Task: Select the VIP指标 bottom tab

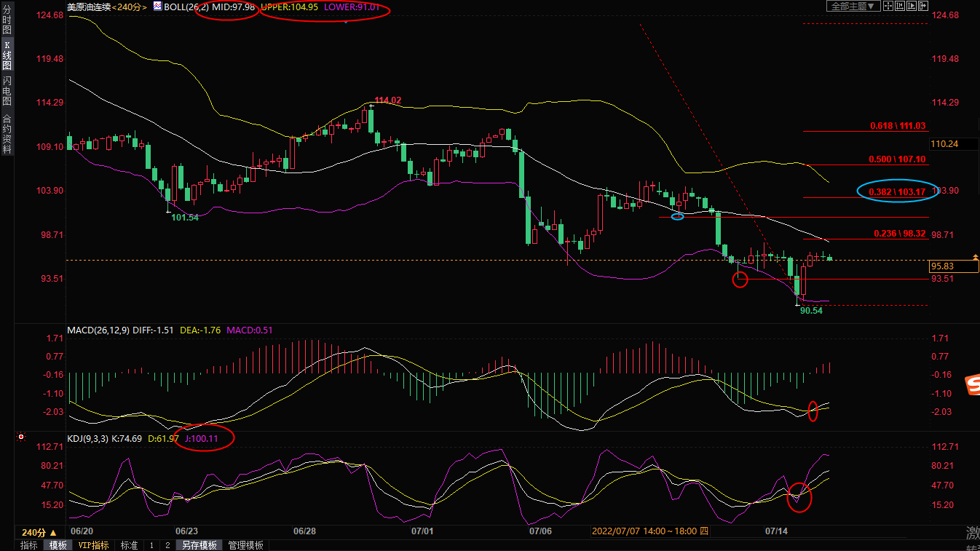Action: click(93, 545)
